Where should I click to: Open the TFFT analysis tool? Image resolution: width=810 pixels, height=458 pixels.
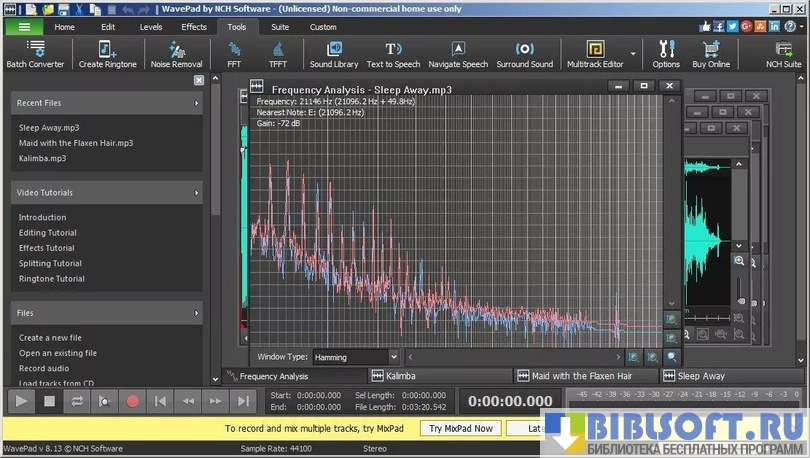[x=278, y=54]
